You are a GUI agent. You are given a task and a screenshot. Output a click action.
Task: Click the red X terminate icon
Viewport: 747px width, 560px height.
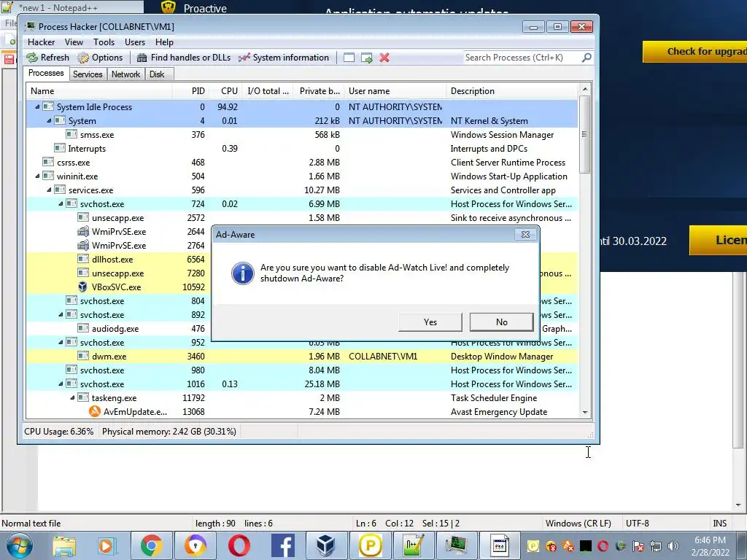coord(384,58)
